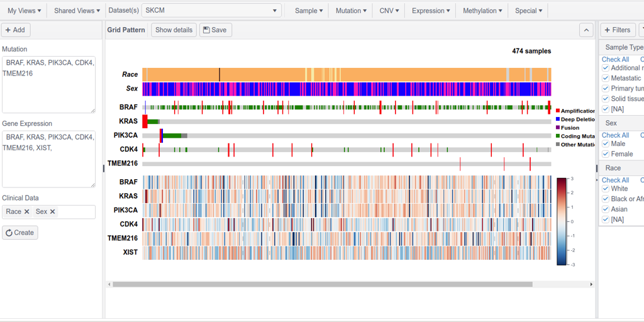Toggle the Race [NA] checkbox
This screenshot has height=322, width=644.
(x=606, y=219)
